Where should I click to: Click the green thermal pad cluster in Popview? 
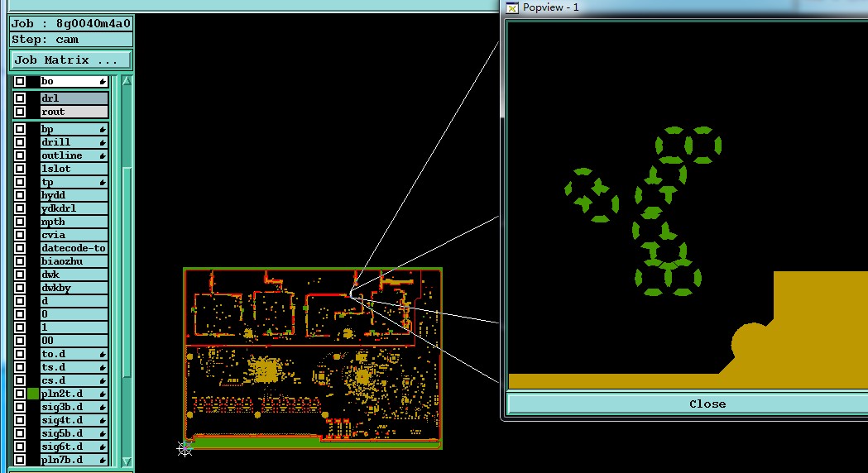pos(643,211)
